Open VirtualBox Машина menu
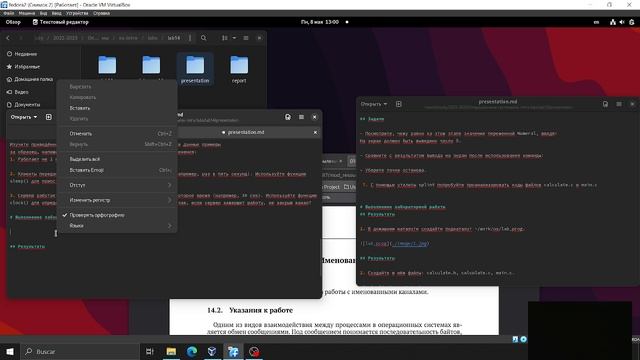Screen dimensions: 640x360 (x=27, y=13)
